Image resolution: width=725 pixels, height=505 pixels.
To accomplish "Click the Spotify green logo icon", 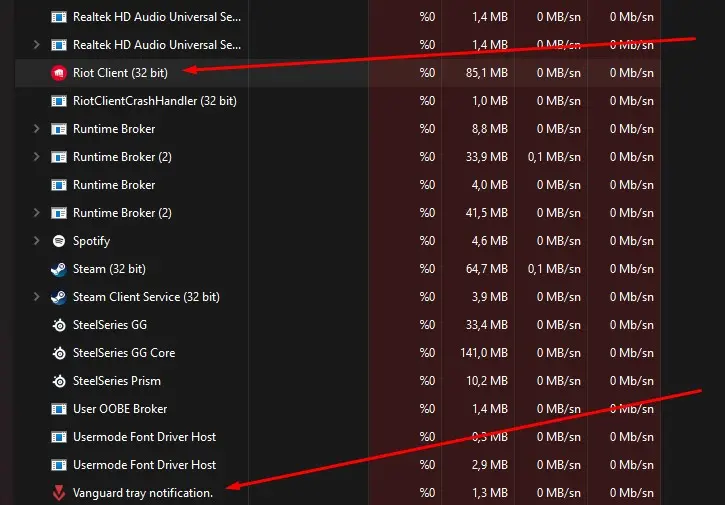I will point(58,241).
